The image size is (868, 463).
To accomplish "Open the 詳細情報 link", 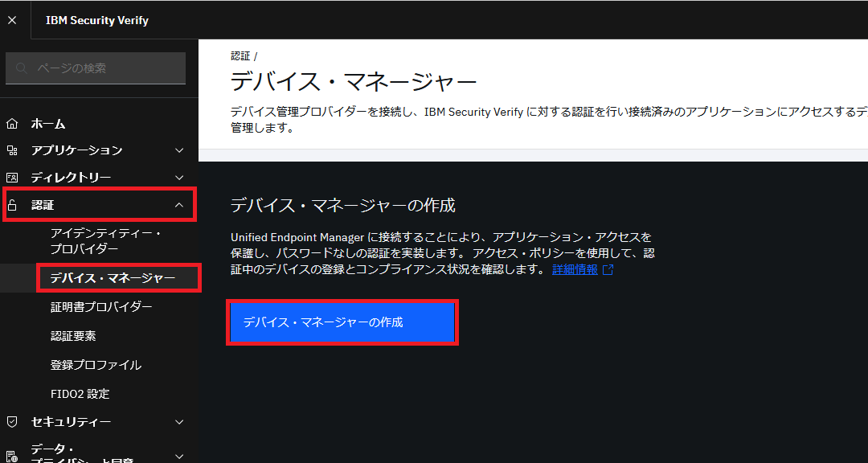I will (575, 270).
